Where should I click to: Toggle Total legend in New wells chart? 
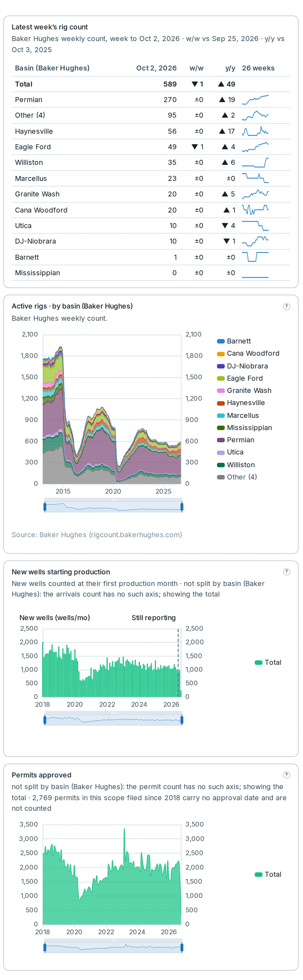268,663
